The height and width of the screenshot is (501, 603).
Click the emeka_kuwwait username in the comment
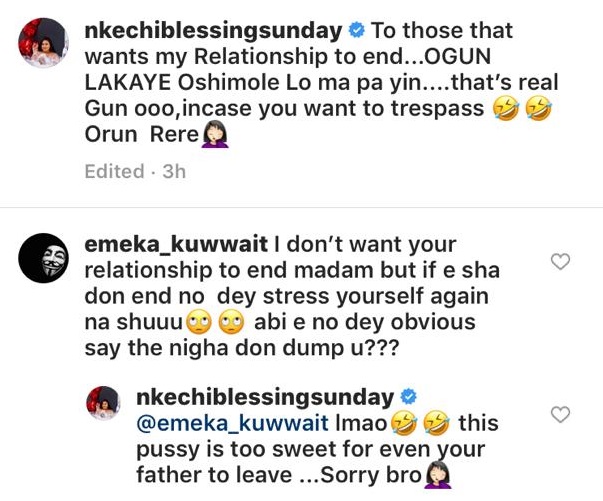[176, 245]
